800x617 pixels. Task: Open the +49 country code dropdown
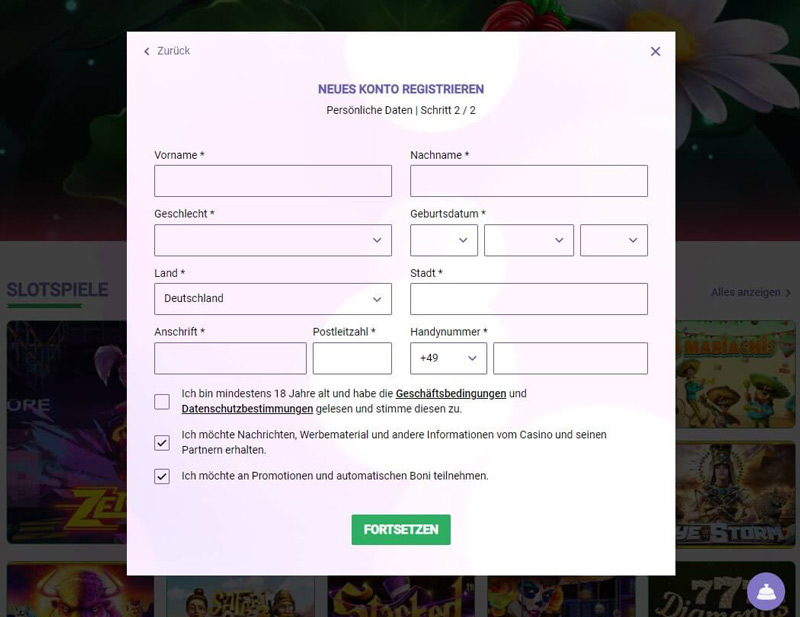point(448,358)
